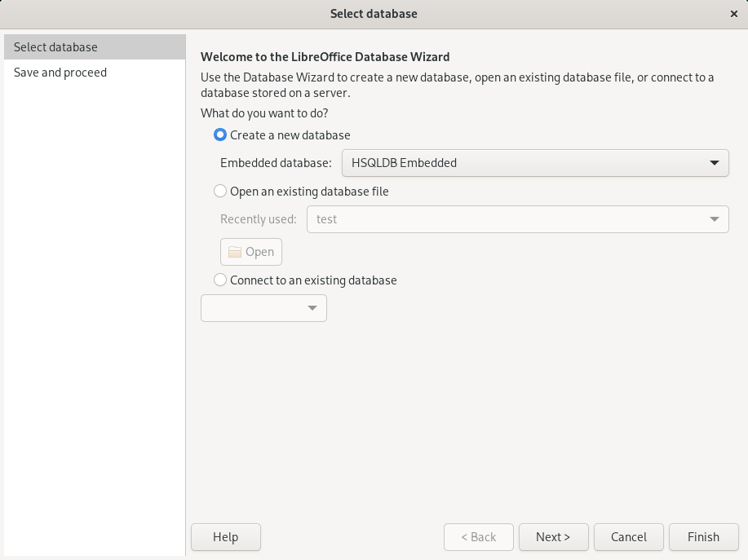The width and height of the screenshot is (748, 560).
Task: Switch to the Save and proceed step
Action: 60,73
